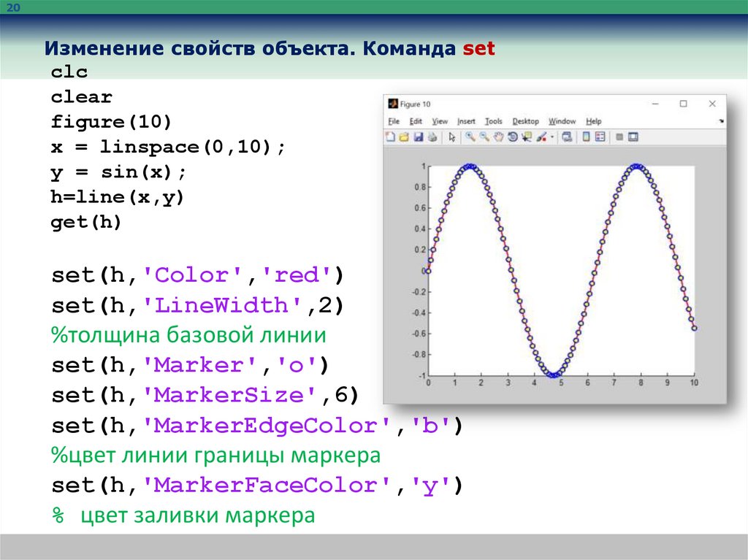Click the Hide Plot Tools icon

619,137
